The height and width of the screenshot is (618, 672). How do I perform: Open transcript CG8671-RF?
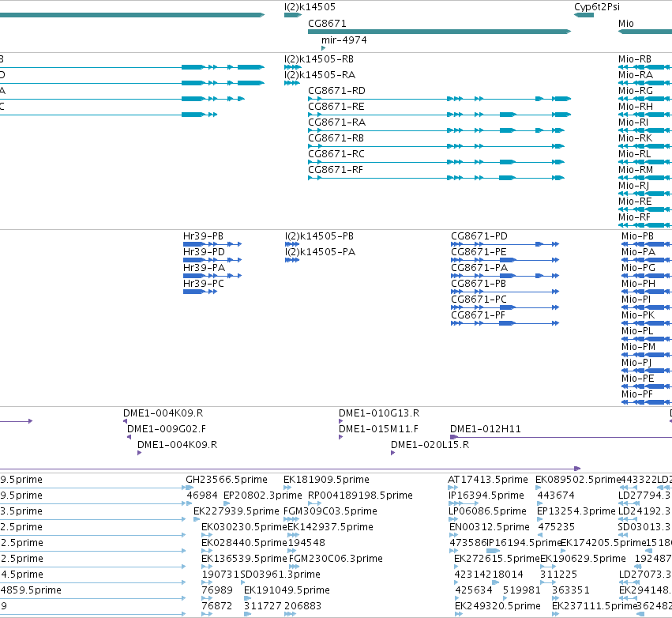335,170
